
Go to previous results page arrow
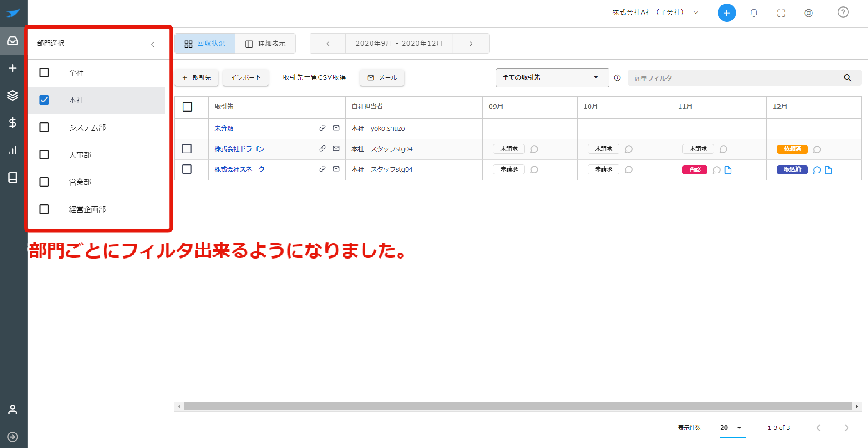(x=818, y=428)
